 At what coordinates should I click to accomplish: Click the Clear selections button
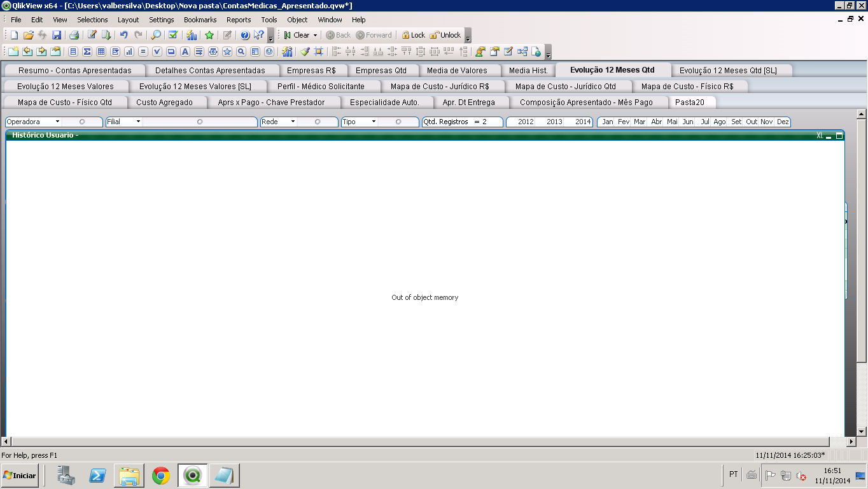(x=297, y=35)
